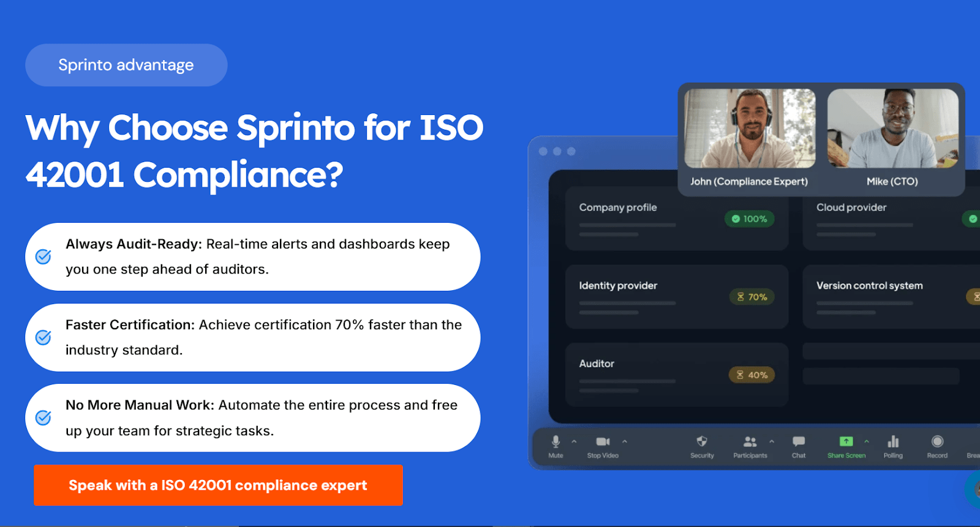Screen dimensions: 980x527
Task: Expand the arrow next to Stop Video
Action: [625, 441]
